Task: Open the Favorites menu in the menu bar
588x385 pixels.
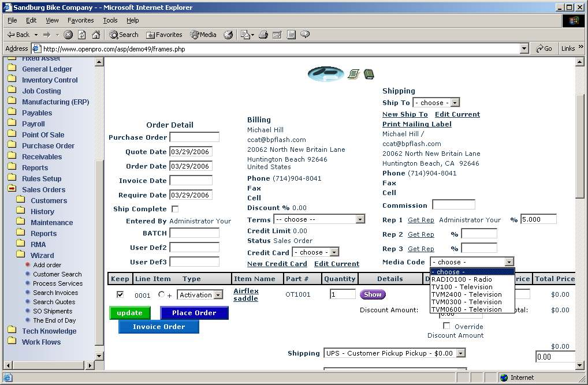Action: 80,20
